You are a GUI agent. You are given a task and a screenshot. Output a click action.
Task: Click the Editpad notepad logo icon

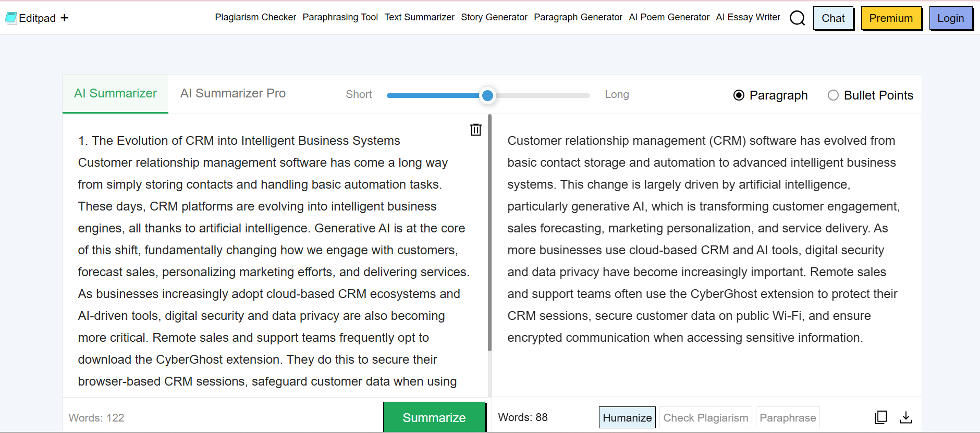(11, 18)
